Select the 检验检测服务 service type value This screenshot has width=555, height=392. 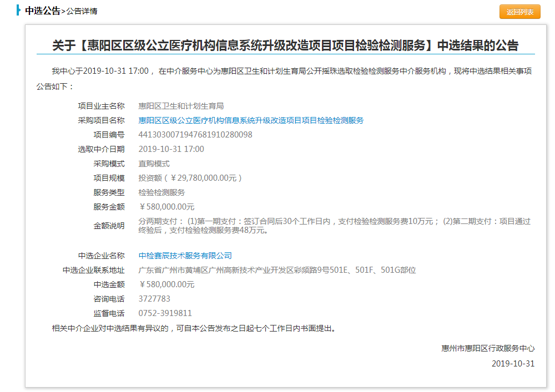(162, 192)
